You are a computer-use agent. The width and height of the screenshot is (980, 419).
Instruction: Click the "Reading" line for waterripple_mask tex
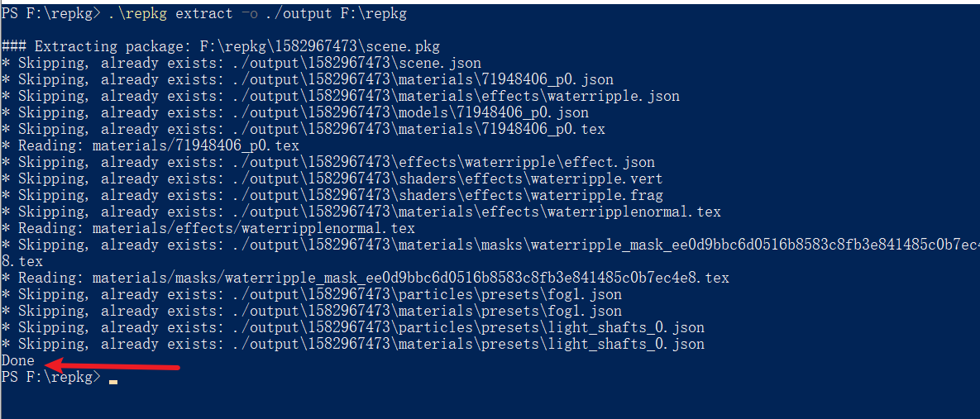click(x=365, y=278)
